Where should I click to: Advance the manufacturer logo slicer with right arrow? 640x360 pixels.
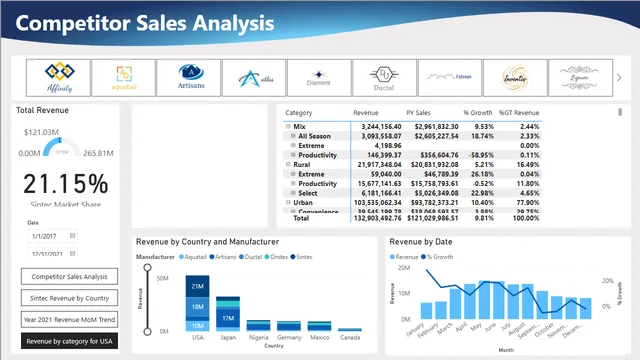tap(619, 78)
